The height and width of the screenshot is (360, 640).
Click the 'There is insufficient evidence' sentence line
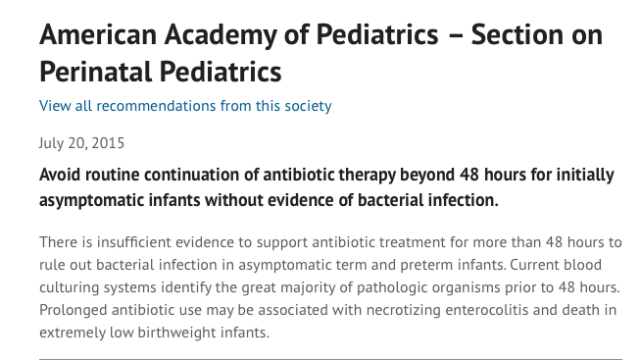click(x=331, y=242)
